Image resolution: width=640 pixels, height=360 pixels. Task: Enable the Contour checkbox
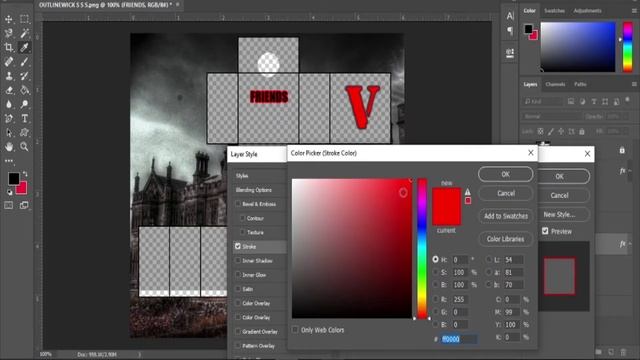pos(242,218)
